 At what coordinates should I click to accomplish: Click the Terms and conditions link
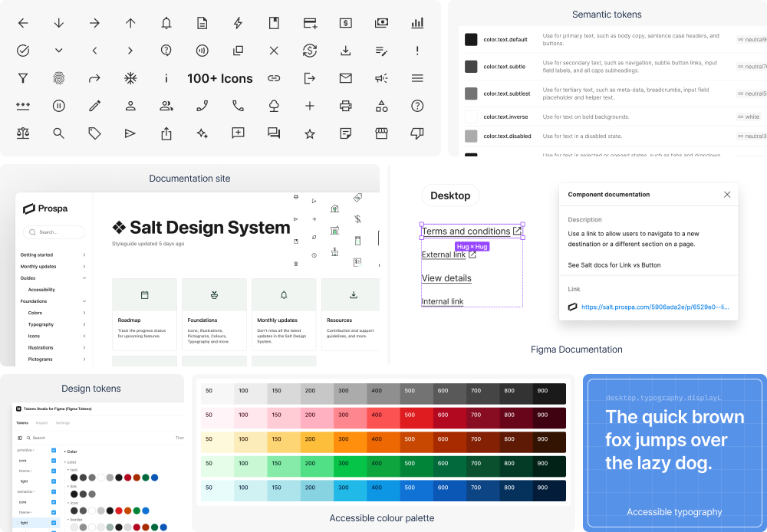pyautogui.click(x=466, y=231)
